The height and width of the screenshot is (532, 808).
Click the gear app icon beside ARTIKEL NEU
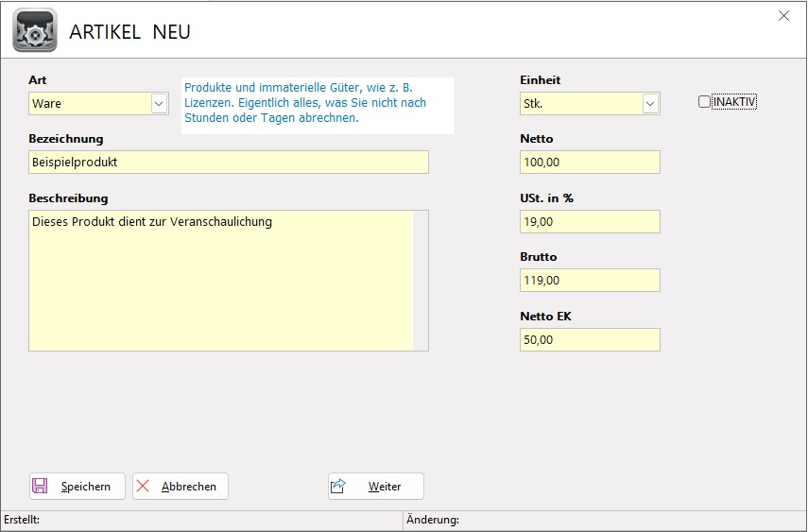click(x=34, y=30)
